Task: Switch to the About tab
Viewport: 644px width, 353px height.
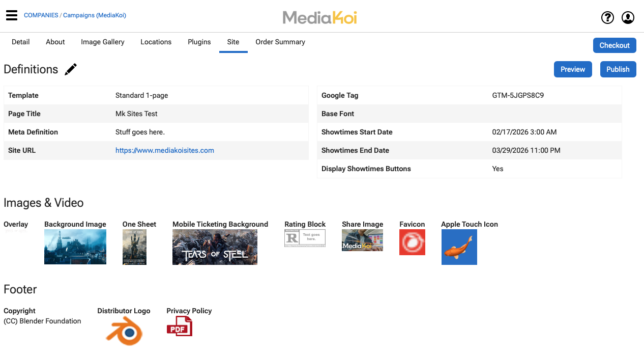Action: [x=55, y=42]
